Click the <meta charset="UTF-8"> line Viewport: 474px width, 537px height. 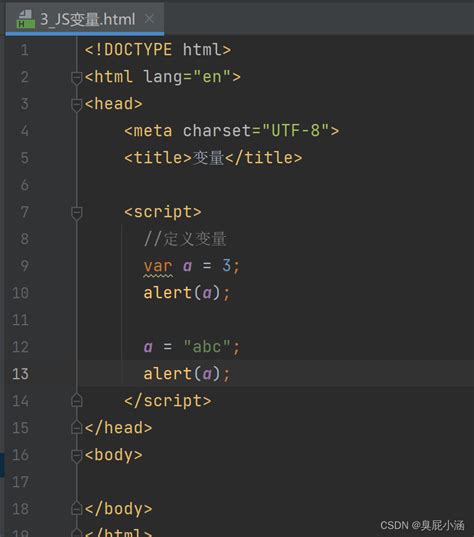[x=232, y=131]
